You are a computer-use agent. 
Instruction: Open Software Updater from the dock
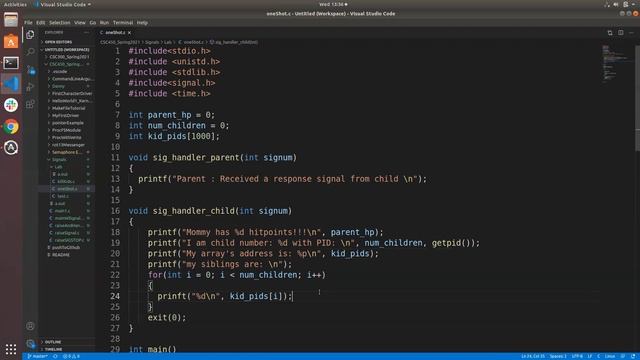[x=11, y=148]
